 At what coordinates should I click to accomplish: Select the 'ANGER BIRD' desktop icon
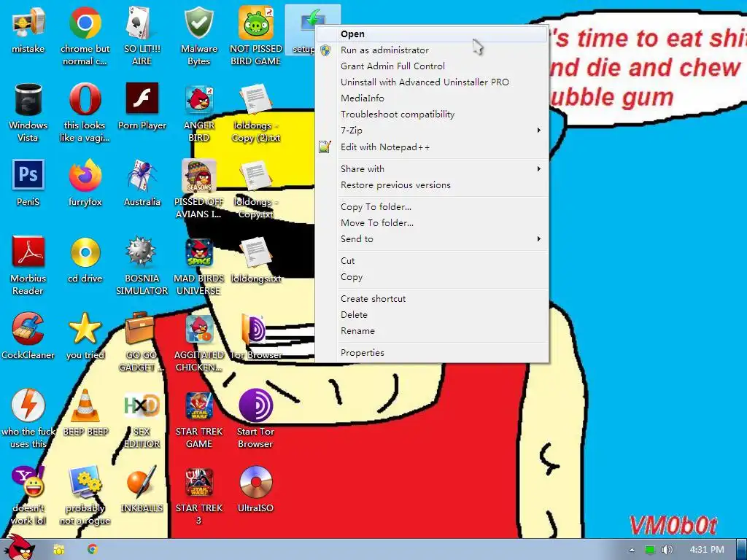198,112
